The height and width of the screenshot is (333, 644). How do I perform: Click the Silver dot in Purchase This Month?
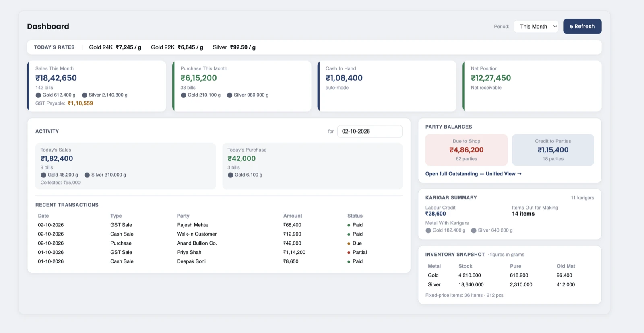point(229,95)
